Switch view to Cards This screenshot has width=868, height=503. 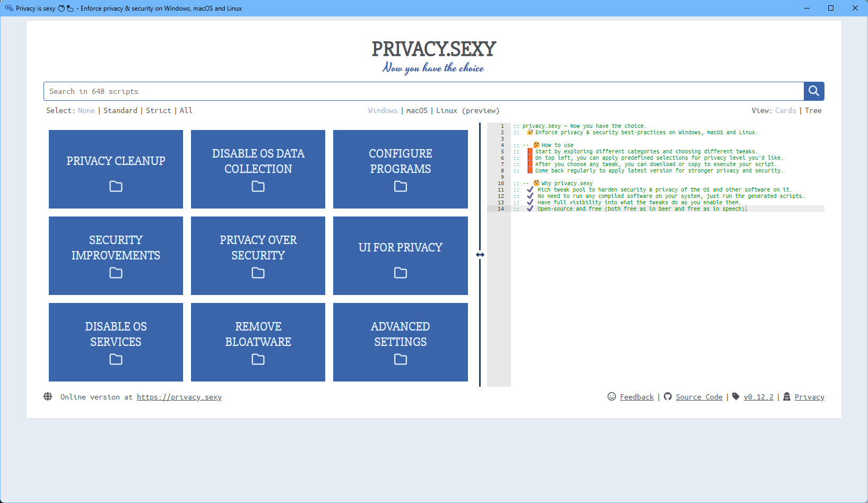pos(786,110)
